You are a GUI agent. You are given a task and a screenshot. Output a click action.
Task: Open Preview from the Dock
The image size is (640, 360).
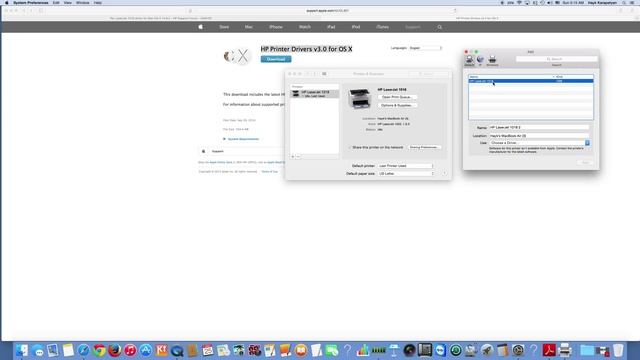[53, 350]
